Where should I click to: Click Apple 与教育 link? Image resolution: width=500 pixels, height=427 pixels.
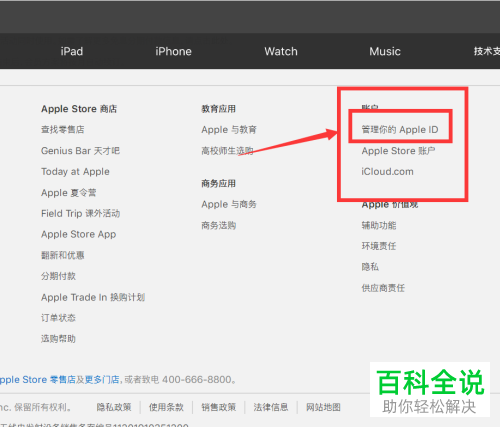(x=229, y=130)
